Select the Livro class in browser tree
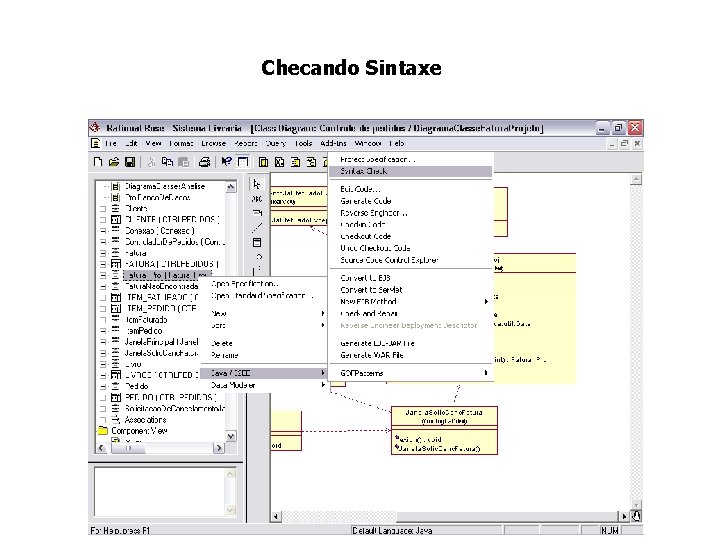The height and width of the screenshot is (540, 720). pos(133,364)
